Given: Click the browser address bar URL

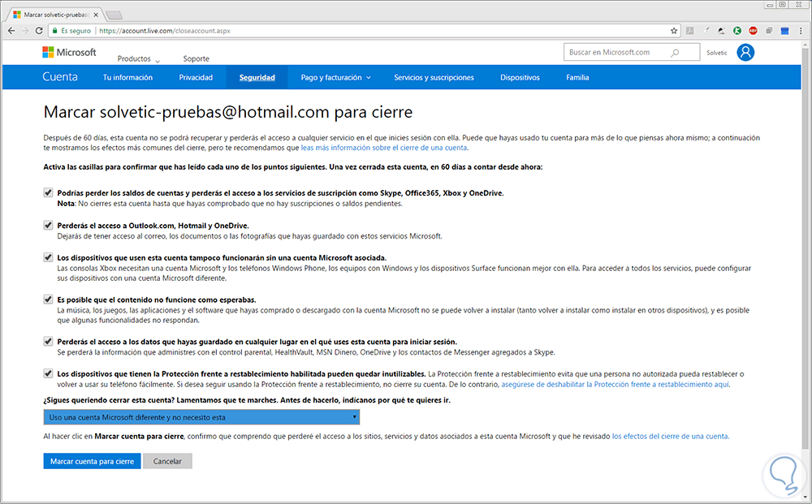Looking at the screenshot, I should click(165, 31).
